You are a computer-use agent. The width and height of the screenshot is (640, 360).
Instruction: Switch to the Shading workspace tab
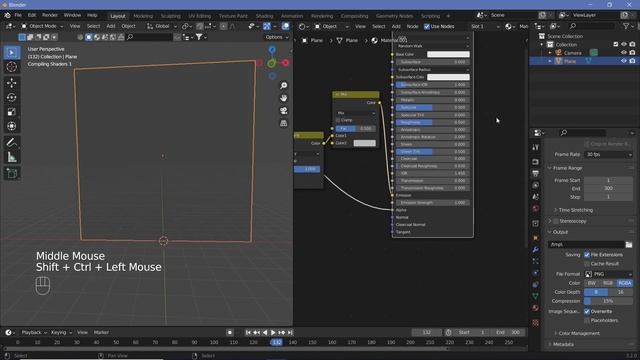pos(264,16)
